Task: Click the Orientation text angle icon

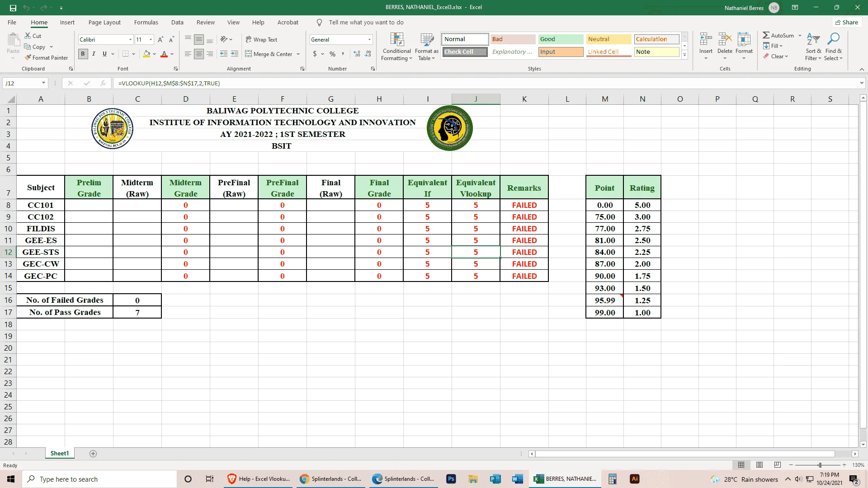Action: click(224, 40)
